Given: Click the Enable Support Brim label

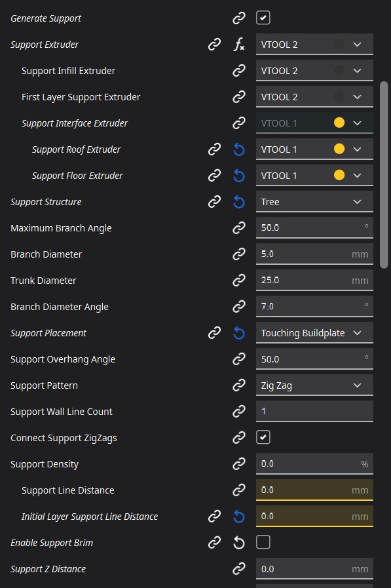Looking at the screenshot, I should (52, 543).
